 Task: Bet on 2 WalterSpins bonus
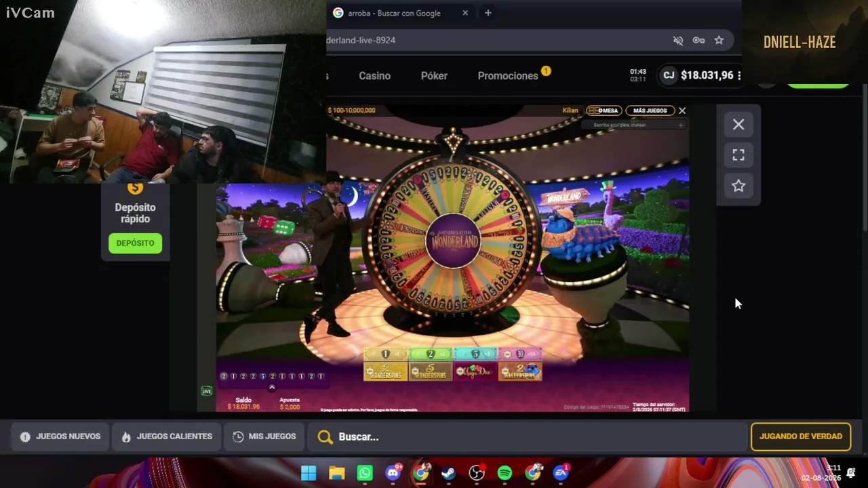520,371
